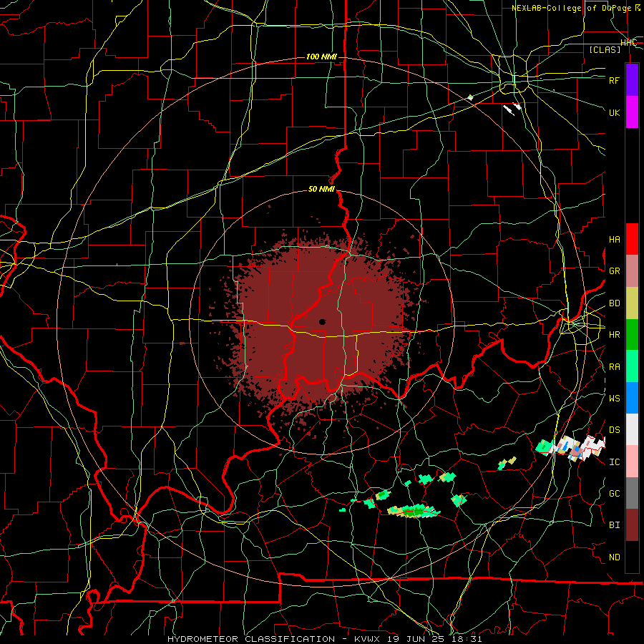The height and width of the screenshot is (644, 644).
Task: Click the BI legend label
Action: click(615, 525)
